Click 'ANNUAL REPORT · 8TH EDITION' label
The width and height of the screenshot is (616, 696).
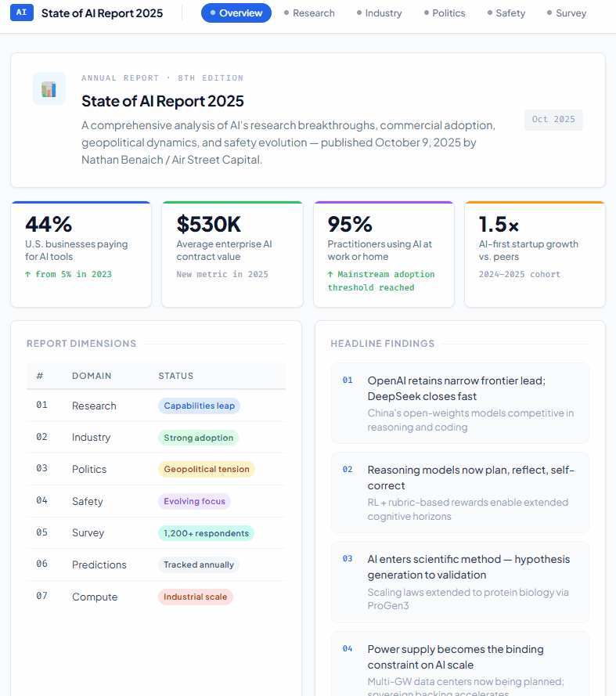tap(163, 78)
